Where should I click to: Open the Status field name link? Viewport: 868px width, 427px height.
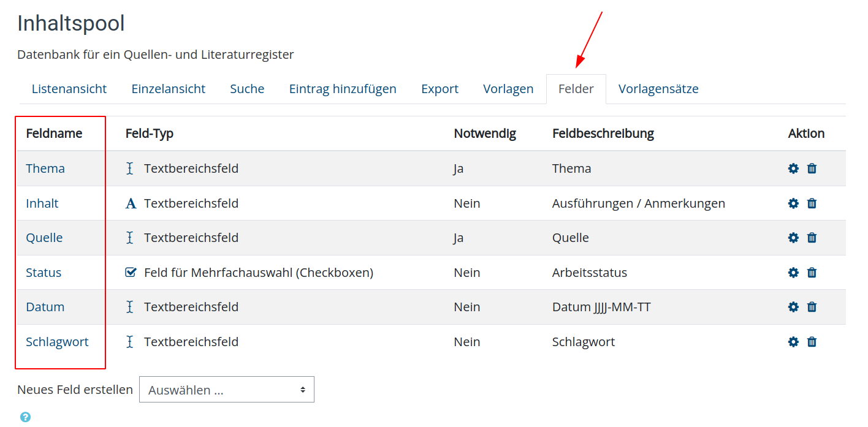(x=44, y=273)
